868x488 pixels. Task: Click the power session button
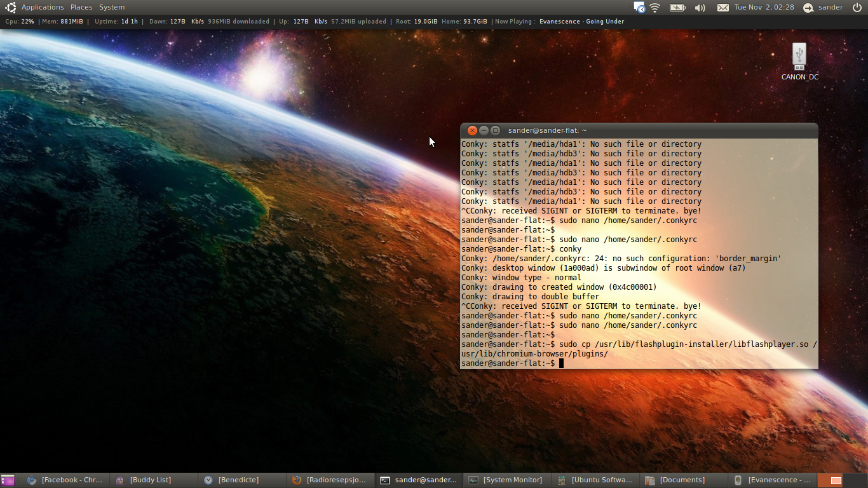857,8
